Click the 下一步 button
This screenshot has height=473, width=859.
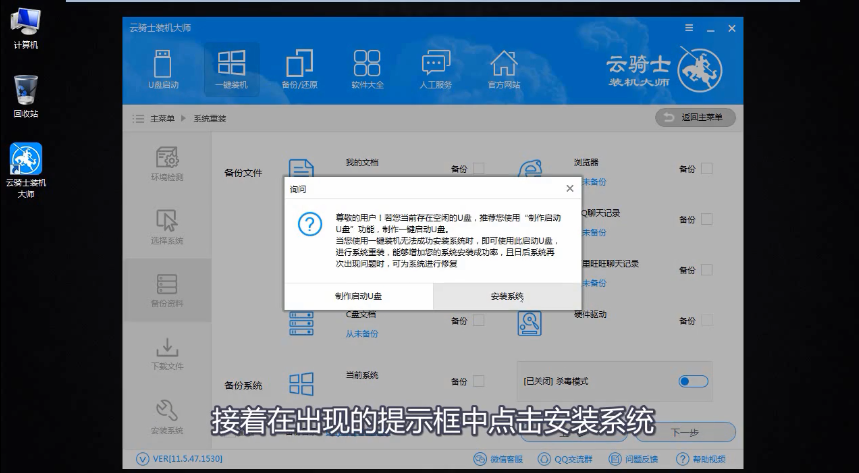point(685,432)
